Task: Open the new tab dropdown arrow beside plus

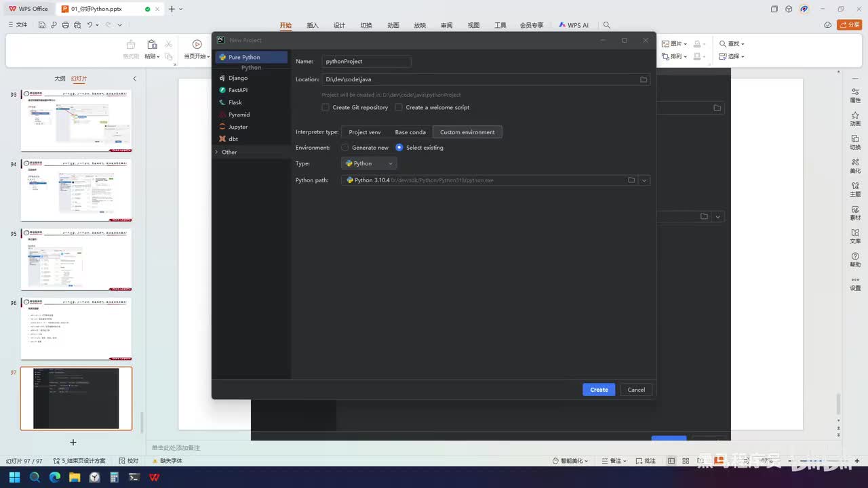Action: coord(181,9)
